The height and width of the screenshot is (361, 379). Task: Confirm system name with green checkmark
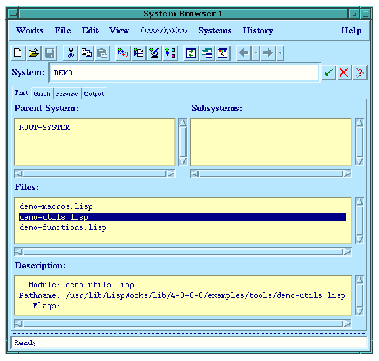329,73
